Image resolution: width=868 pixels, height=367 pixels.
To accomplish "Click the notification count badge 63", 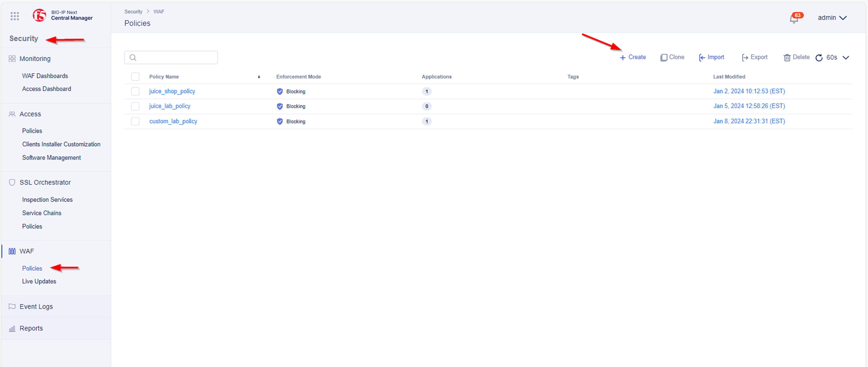I will point(797,16).
